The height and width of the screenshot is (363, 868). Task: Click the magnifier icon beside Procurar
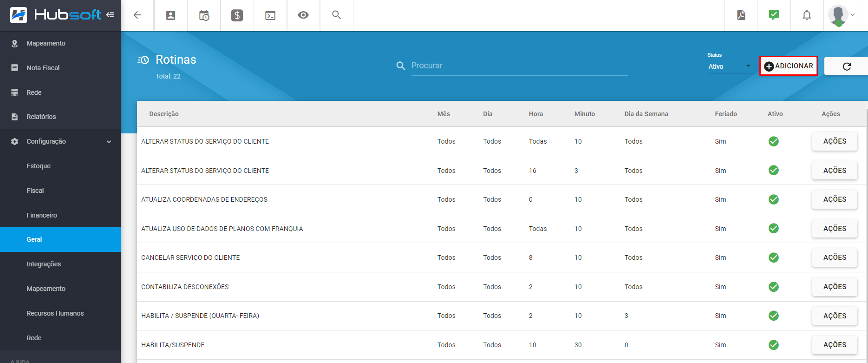pyautogui.click(x=401, y=66)
